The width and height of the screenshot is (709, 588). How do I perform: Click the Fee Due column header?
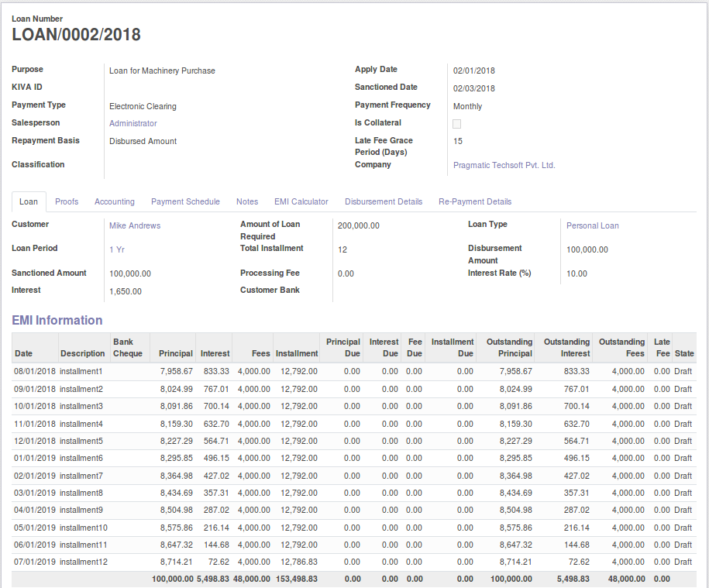point(415,348)
